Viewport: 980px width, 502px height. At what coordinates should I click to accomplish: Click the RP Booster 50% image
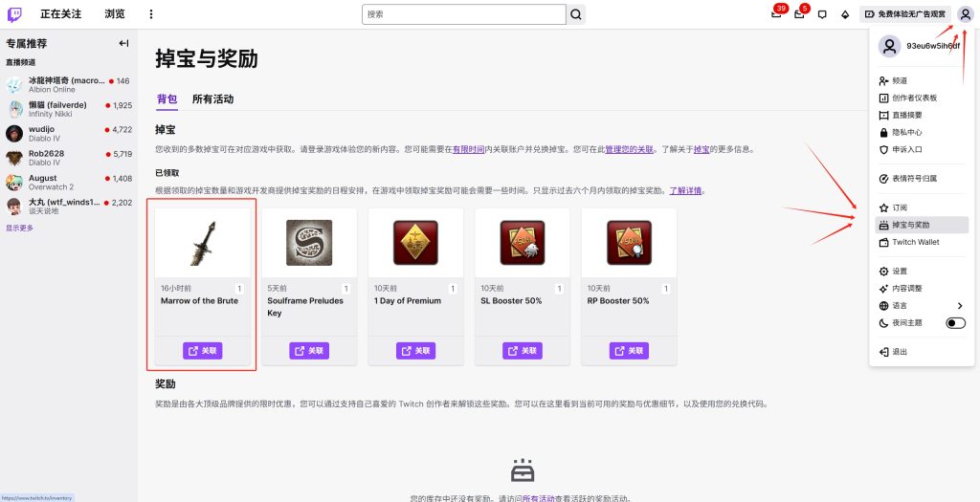[x=629, y=243]
